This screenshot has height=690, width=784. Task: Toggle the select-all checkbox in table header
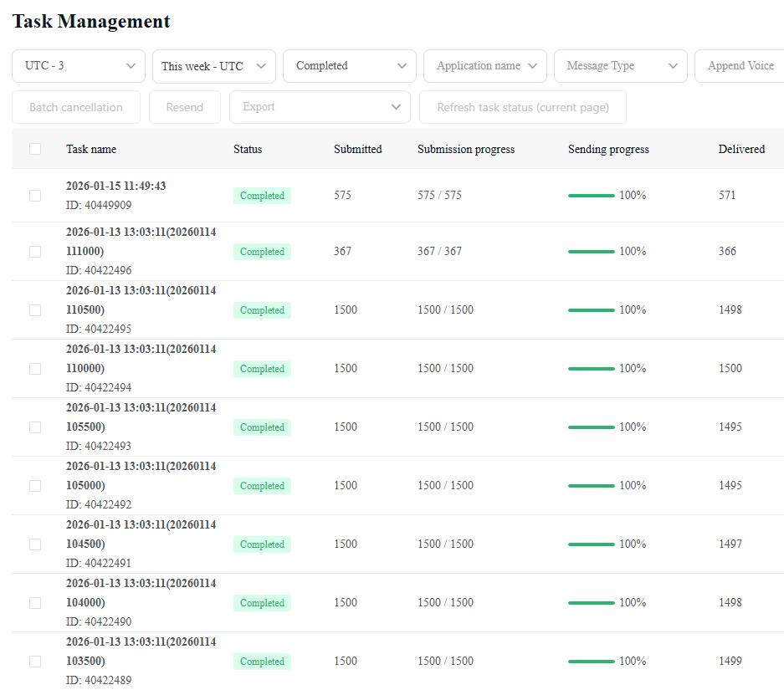pos(35,148)
